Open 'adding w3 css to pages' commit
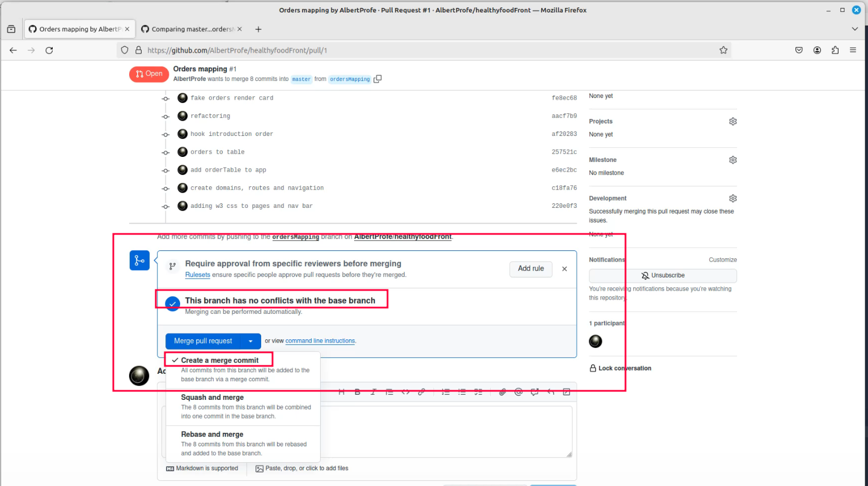868x486 pixels. (x=252, y=206)
